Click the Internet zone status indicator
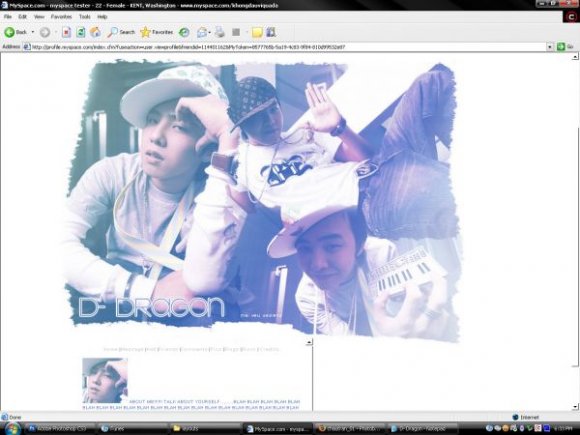Screen dimensions: 580x435 tap(526, 417)
